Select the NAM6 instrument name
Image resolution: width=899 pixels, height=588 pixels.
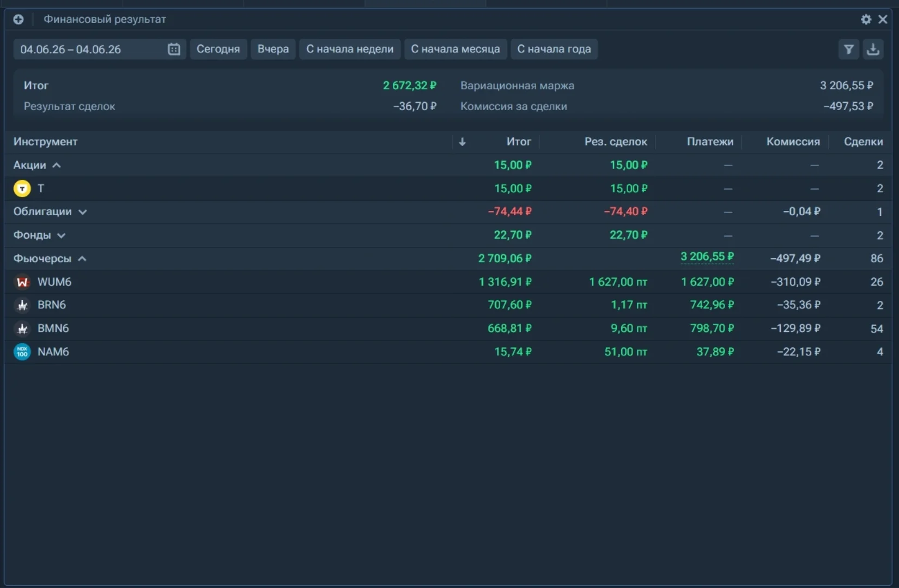[53, 352]
